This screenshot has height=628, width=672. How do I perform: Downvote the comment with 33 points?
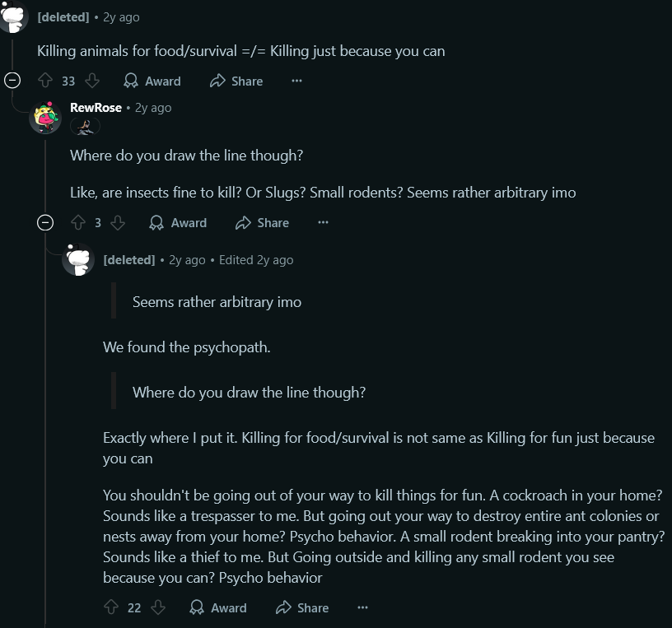coord(92,81)
